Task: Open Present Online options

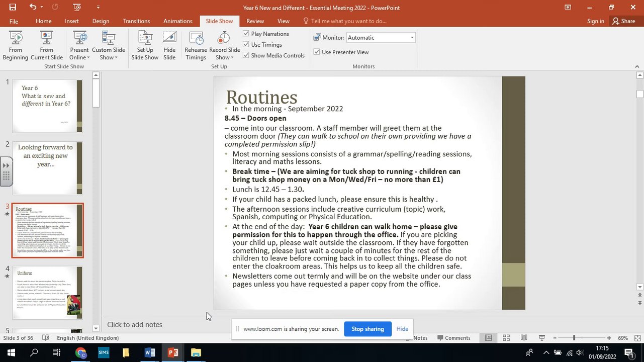Action: click(x=79, y=46)
